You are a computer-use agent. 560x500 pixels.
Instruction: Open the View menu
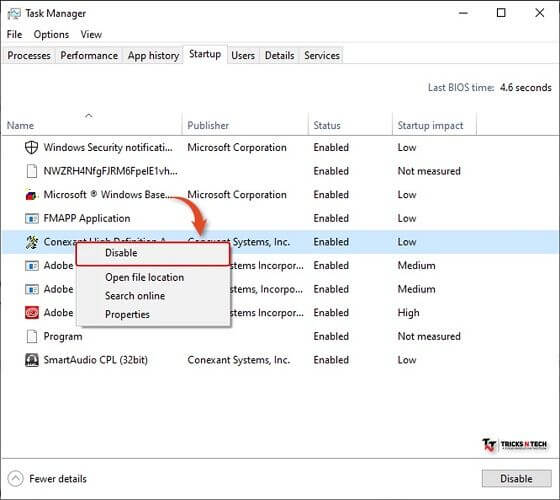[91, 35]
